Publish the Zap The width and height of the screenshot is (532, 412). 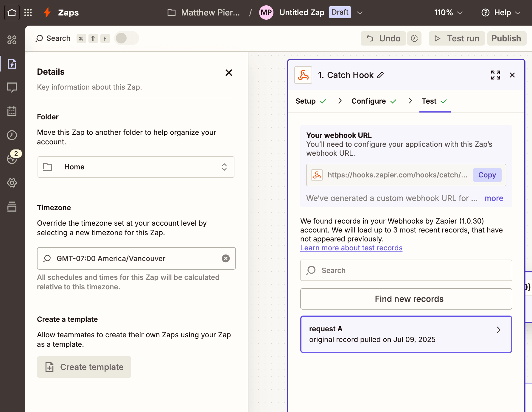pyautogui.click(x=506, y=38)
